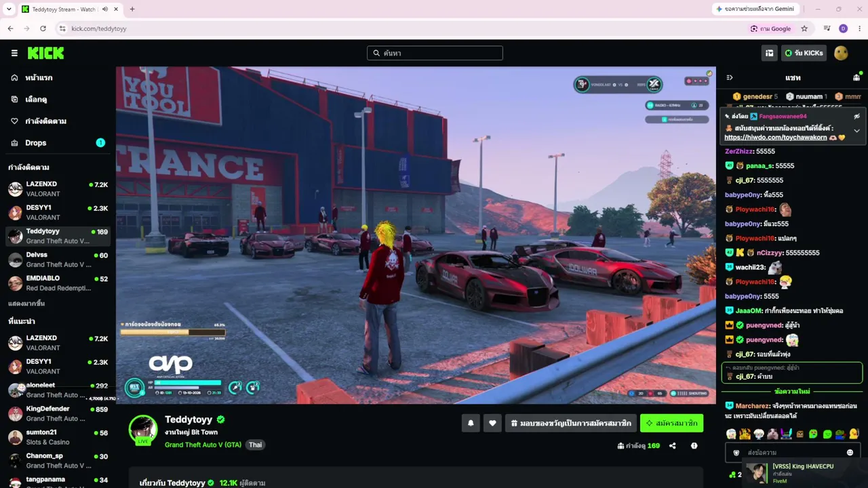Screen dimensions: 868x488
Task: Open Chanom_sp recommended channel
Action: [58, 461]
